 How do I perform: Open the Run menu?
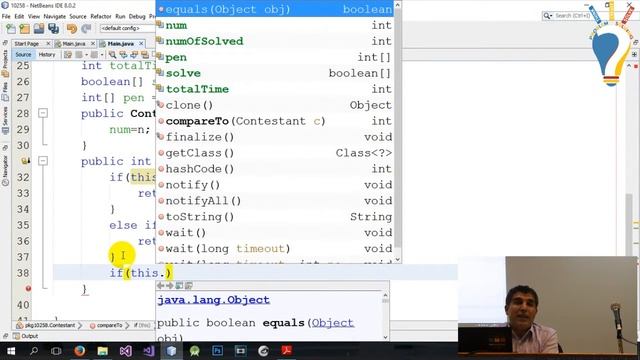coord(120,16)
